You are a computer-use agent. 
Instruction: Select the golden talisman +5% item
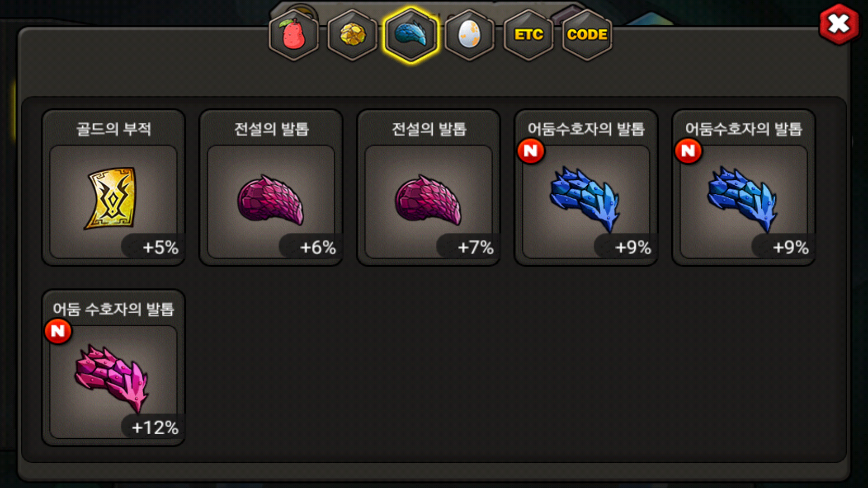click(x=113, y=188)
